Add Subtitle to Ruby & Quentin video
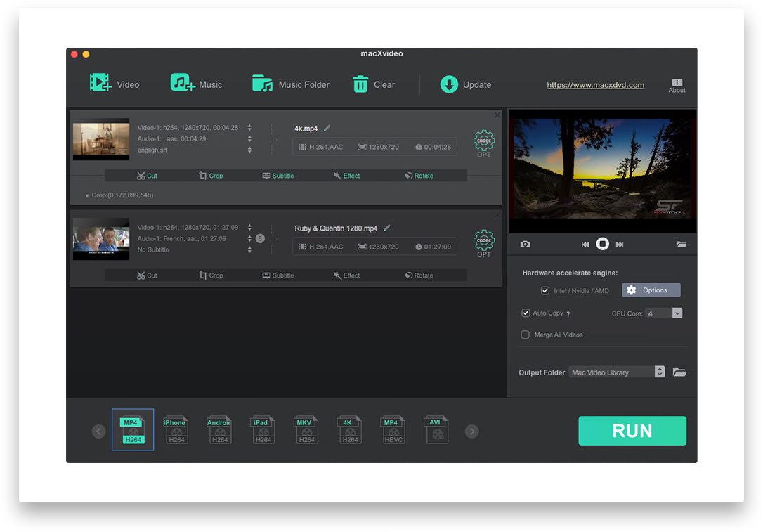Viewport: 763px width, 532px height. point(278,275)
